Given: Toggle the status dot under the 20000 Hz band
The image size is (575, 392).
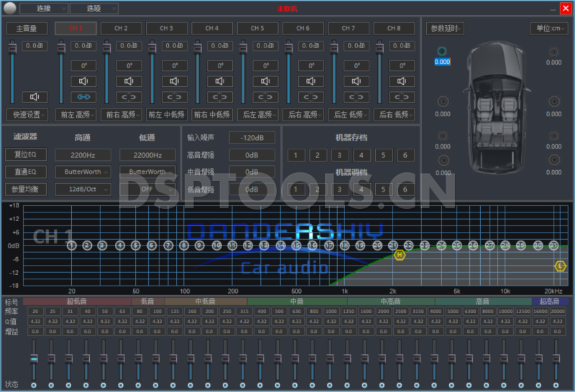Looking at the screenshot, I should tap(558, 386).
